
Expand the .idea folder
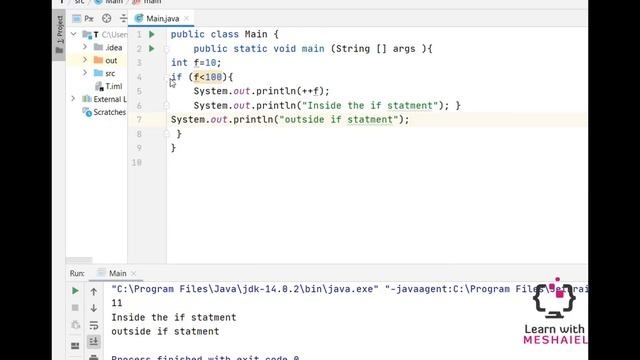point(85,47)
